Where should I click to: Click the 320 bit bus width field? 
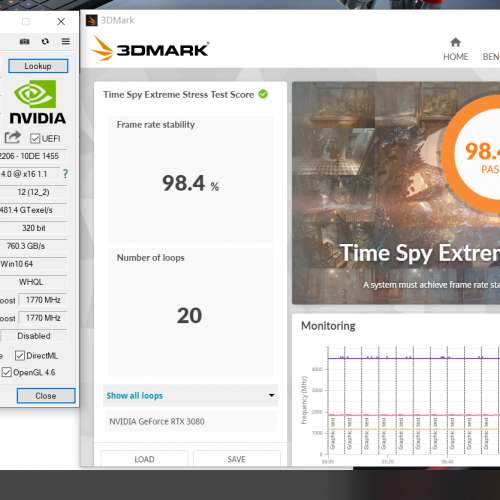tap(34, 228)
